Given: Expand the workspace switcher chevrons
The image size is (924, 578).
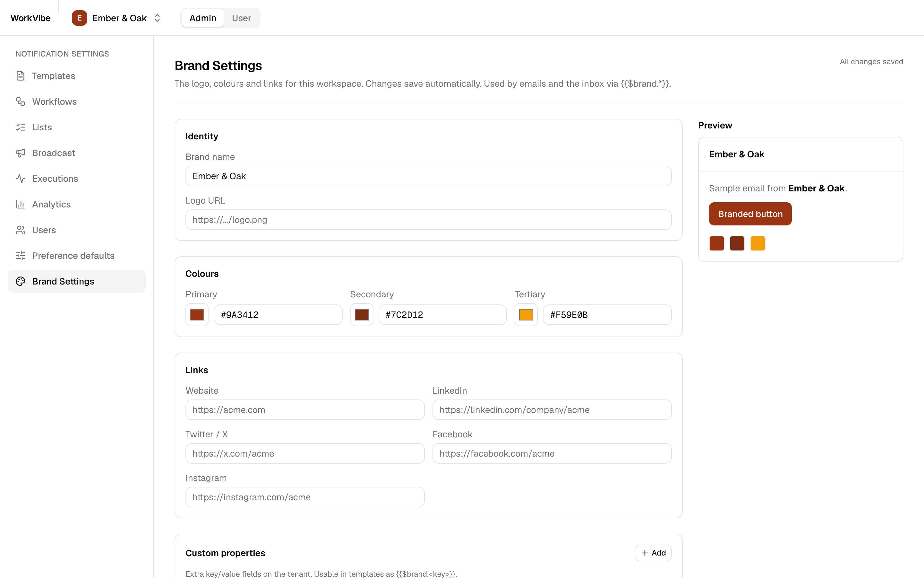Looking at the screenshot, I should tap(157, 18).
